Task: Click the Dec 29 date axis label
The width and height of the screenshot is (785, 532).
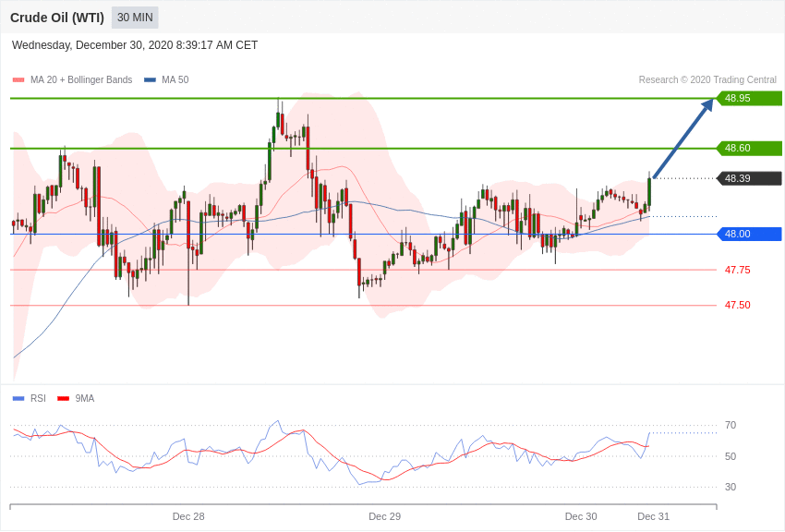Action: (x=384, y=516)
